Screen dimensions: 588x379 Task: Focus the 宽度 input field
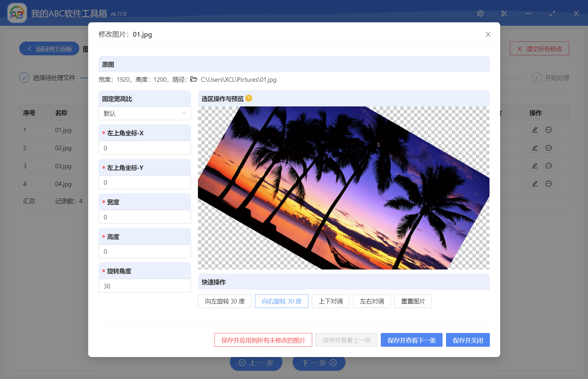[145, 217]
